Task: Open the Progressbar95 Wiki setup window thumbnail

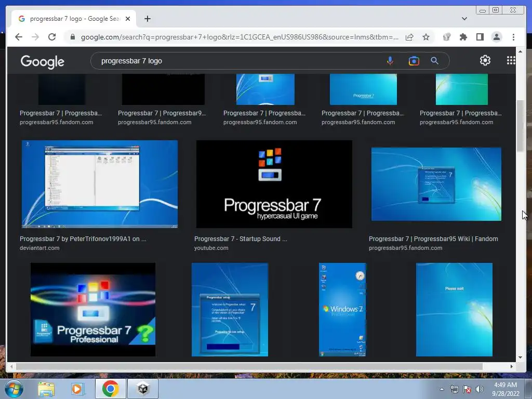Action: (x=436, y=184)
